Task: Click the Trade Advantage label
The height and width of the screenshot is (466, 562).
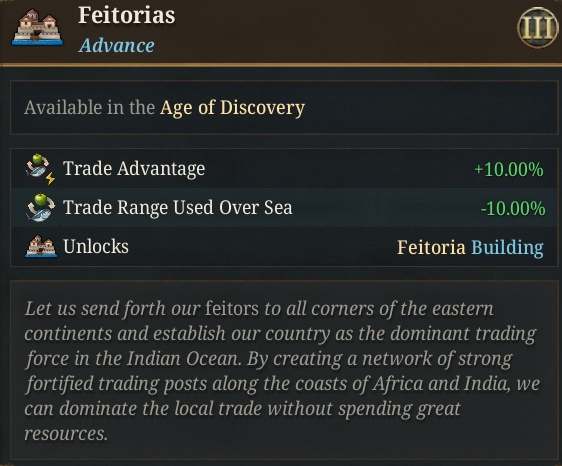Action: [134, 168]
